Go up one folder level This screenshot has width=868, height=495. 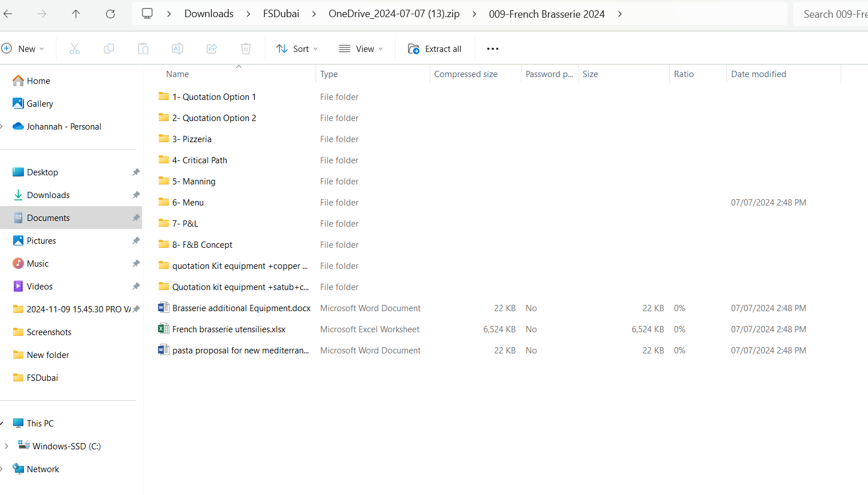pos(76,14)
